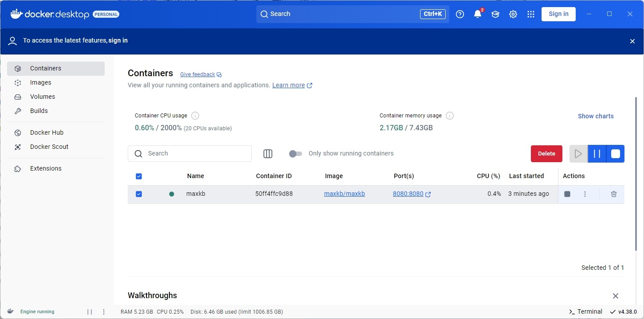The image size is (644, 319).
Task: Click the engine whale icon in status bar
Action: [11, 311]
